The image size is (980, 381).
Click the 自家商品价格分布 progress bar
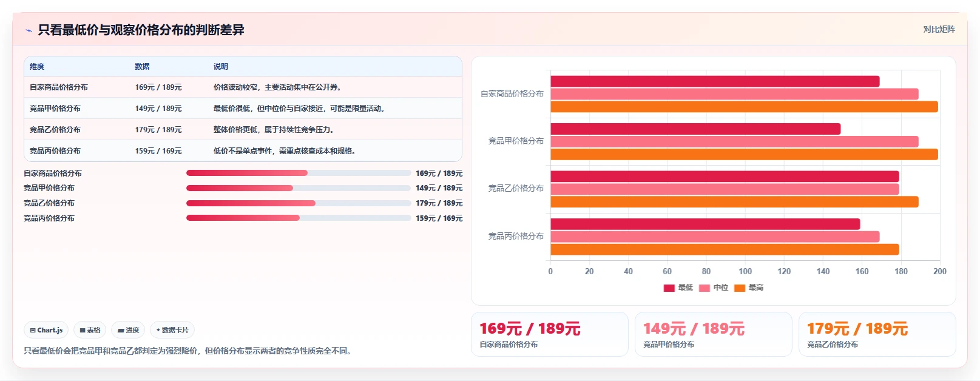tap(299, 173)
